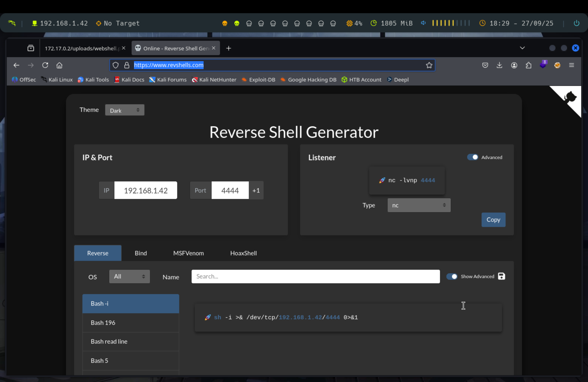Open the Firefox downloads icon
Screen dimensions: 588x382
pyautogui.click(x=499, y=65)
